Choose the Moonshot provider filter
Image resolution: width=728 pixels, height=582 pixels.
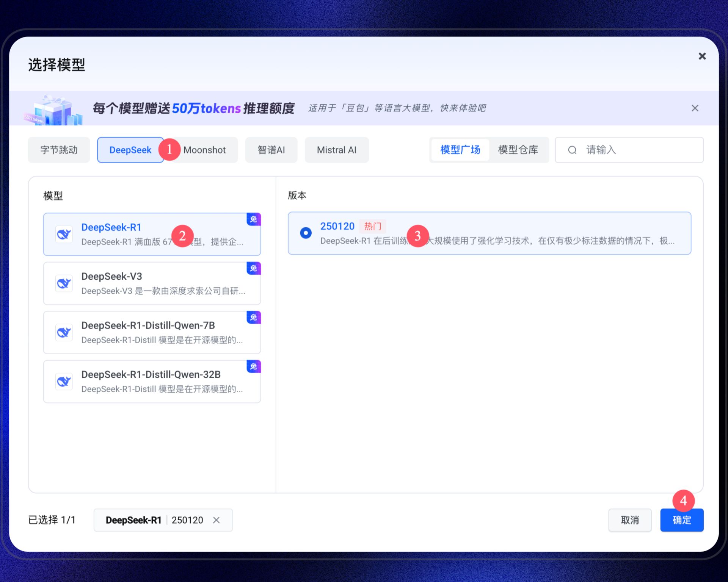(207, 150)
